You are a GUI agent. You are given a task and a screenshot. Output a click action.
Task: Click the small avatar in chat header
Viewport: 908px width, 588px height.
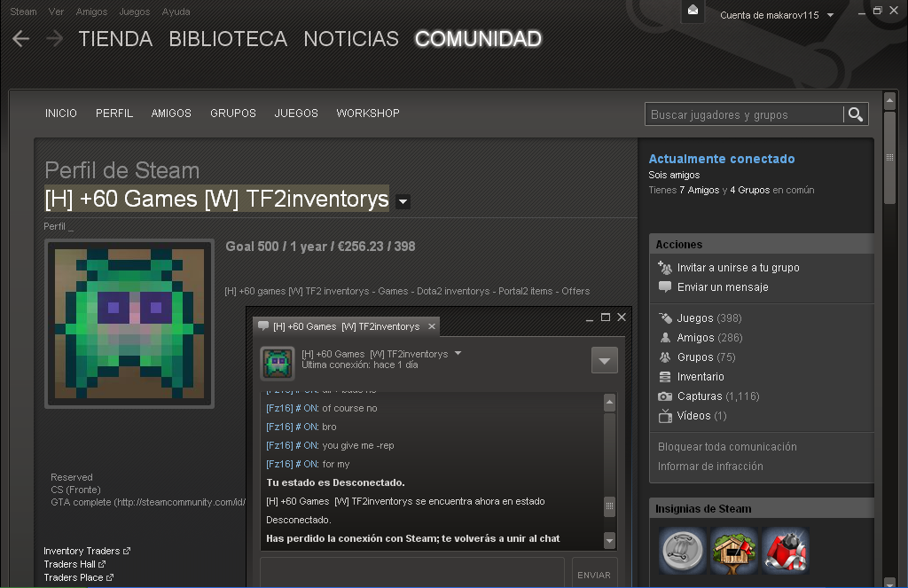pyautogui.click(x=278, y=364)
